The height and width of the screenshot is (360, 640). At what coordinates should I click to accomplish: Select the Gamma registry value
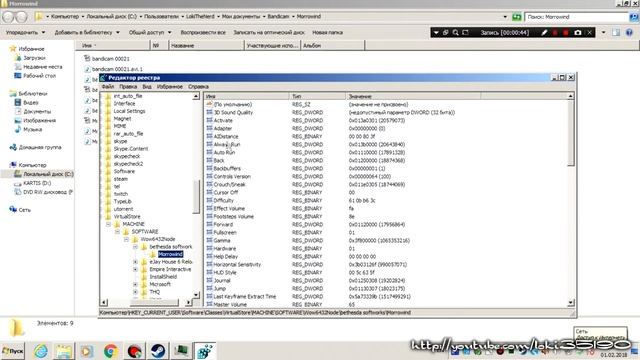pyautogui.click(x=222, y=240)
